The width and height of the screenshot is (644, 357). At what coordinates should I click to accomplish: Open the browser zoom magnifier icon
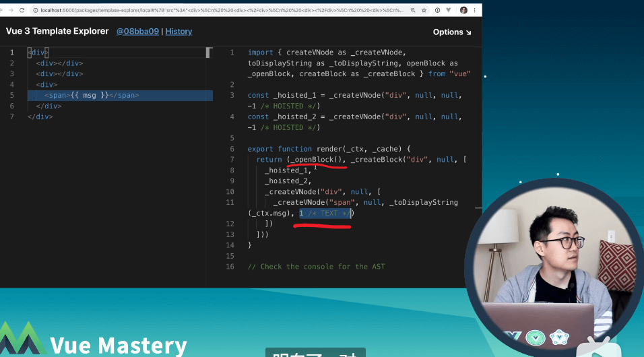pos(413,10)
